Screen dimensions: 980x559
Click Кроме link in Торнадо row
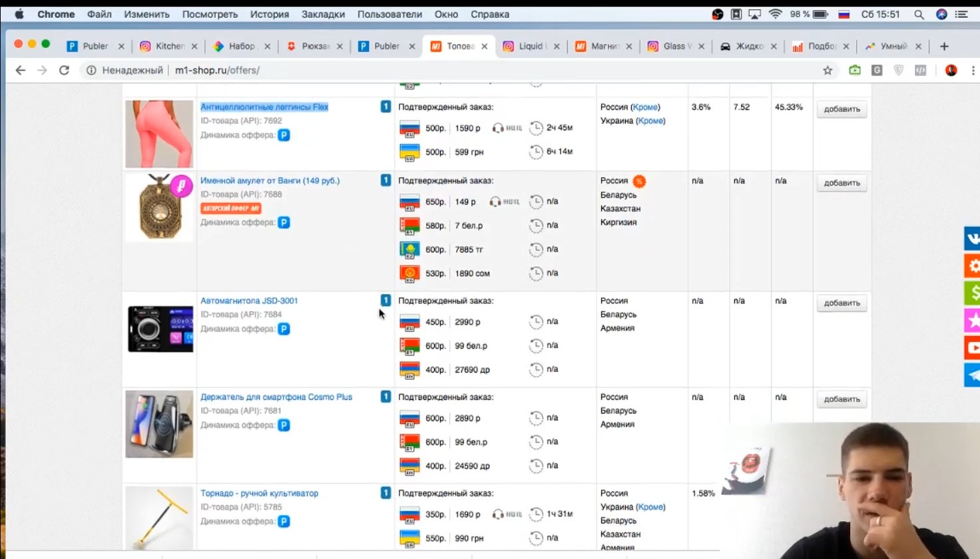(650, 507)
